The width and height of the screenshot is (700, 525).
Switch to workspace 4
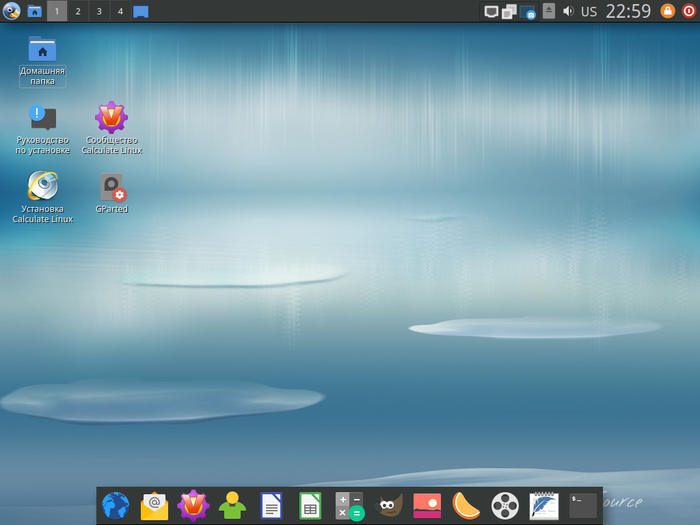pos(120,11)
